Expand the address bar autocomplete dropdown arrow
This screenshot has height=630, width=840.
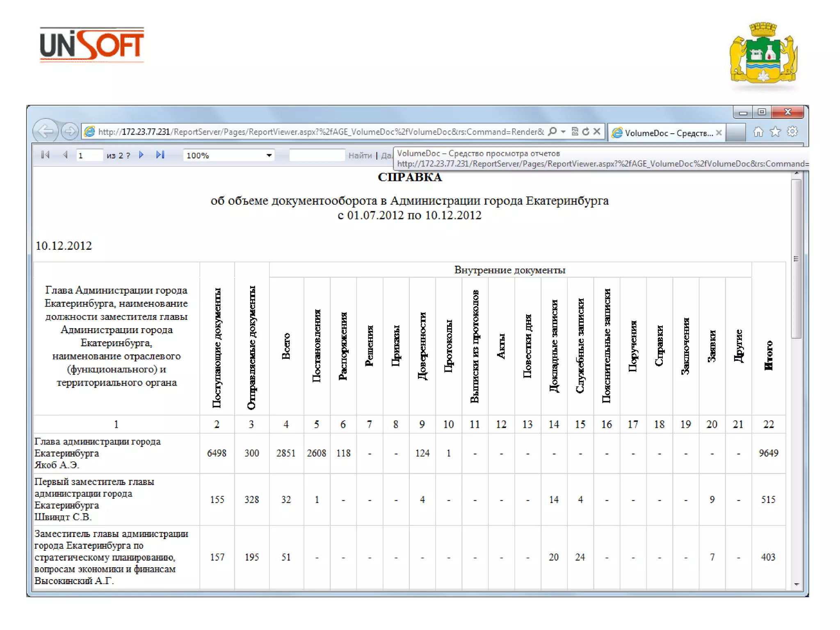(563, 131)
